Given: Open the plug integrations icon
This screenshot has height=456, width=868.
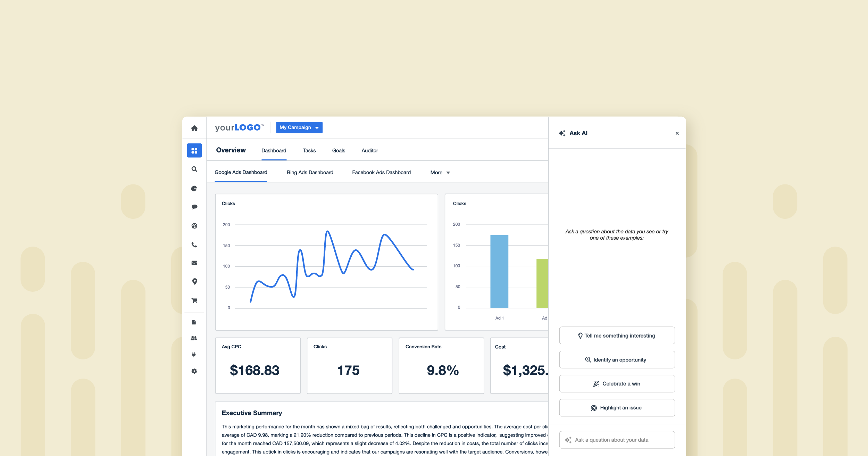Looking at the screenshot, I should (x=194, y=354).
